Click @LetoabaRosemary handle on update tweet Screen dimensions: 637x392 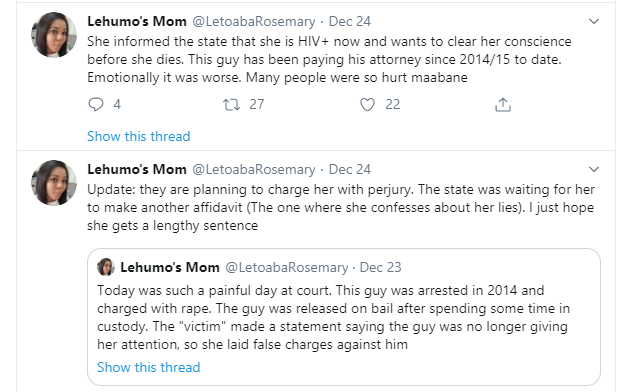(x=254, y=169)
